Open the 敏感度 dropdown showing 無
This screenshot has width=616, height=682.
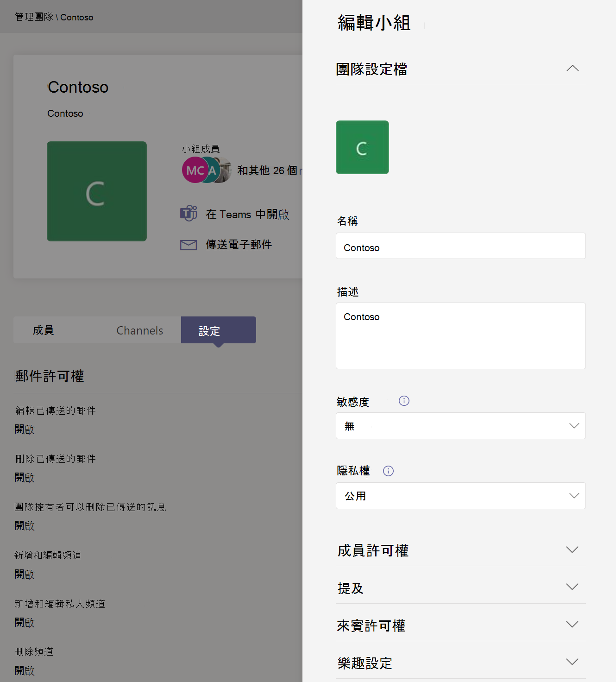pos(461,426)
